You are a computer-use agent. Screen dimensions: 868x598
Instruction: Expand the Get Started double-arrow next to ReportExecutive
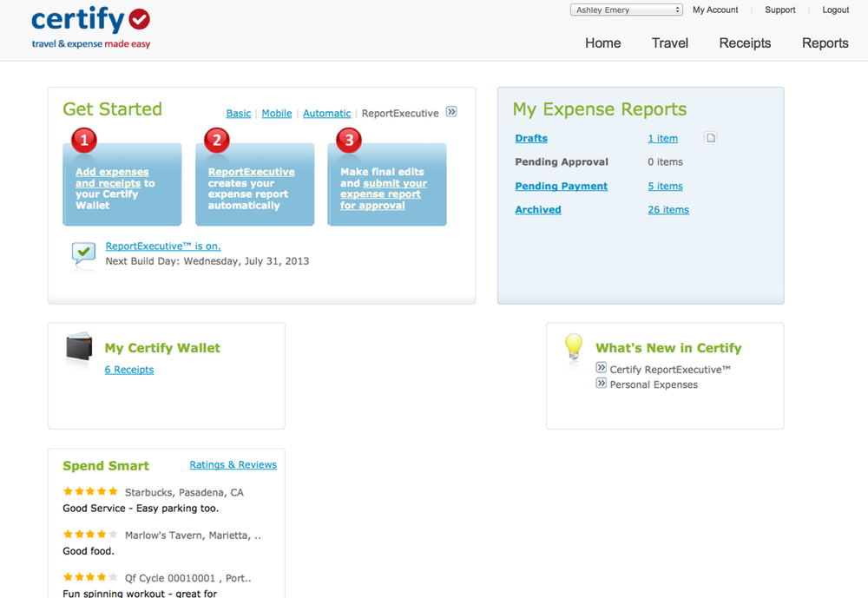point(451,112)
